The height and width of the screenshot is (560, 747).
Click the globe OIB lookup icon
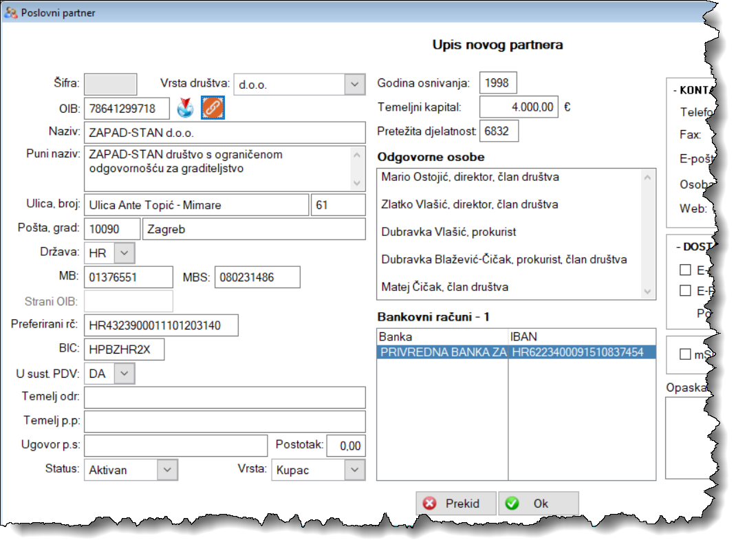[185, 108]
